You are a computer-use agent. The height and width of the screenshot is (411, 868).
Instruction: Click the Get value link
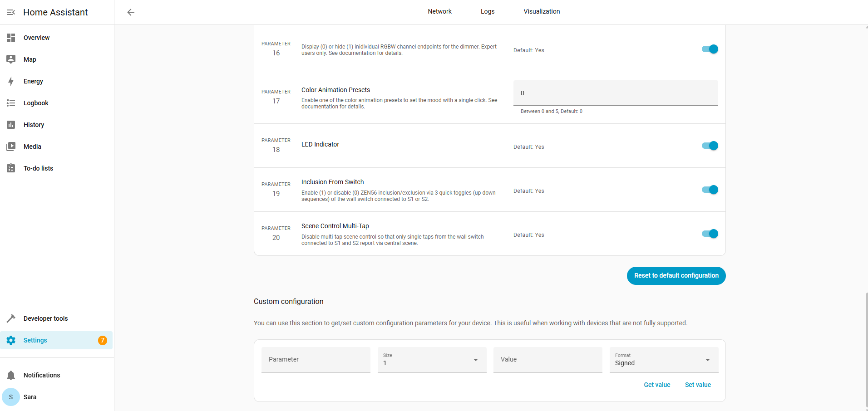point(657,385)
